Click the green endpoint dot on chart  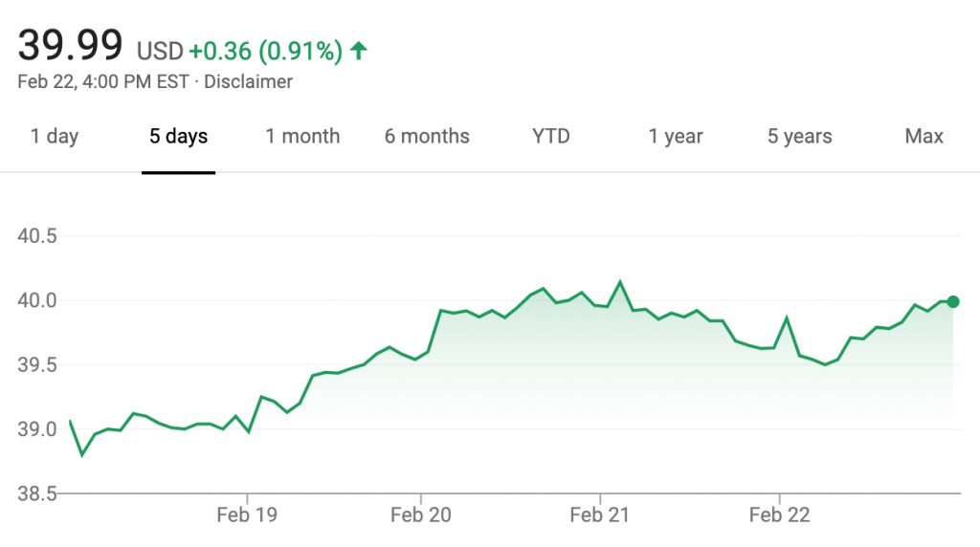pyautogui.click(x=953, y=301)
